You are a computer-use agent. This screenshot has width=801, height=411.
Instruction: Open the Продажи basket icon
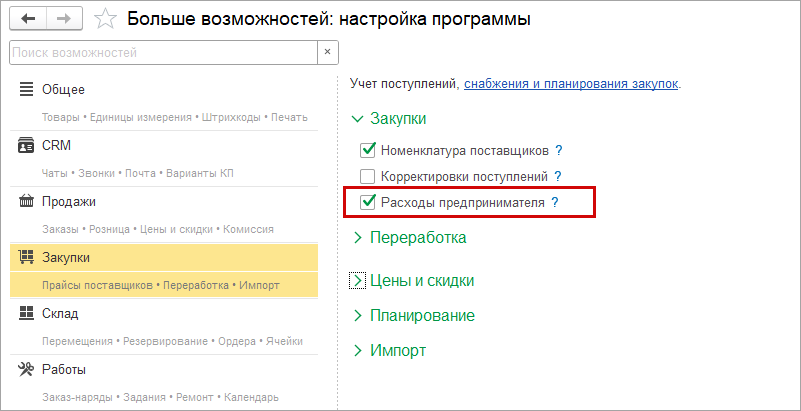click(x=27, y=202)
